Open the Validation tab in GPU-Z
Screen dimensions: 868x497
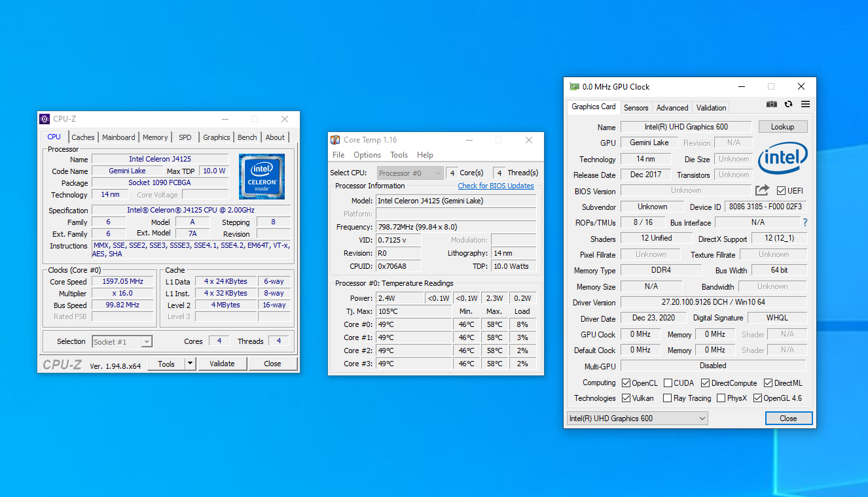coord(712,108)
